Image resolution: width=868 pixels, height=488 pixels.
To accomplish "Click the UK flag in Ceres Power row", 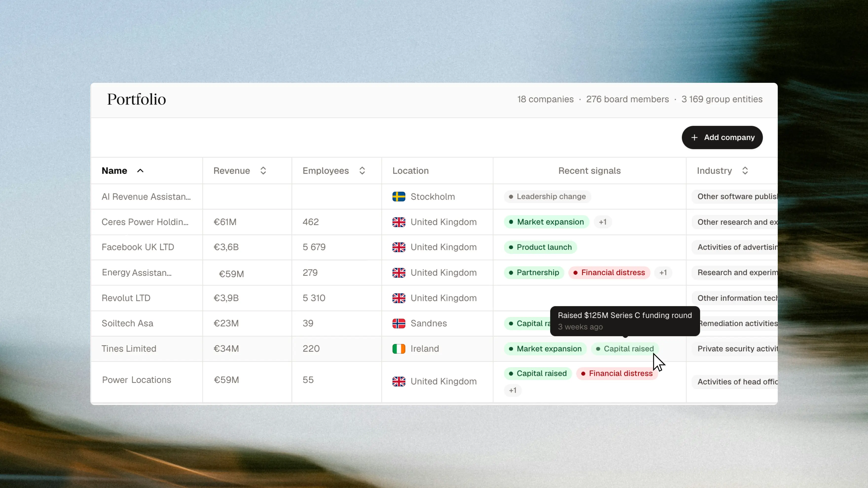I will (399, 222).
